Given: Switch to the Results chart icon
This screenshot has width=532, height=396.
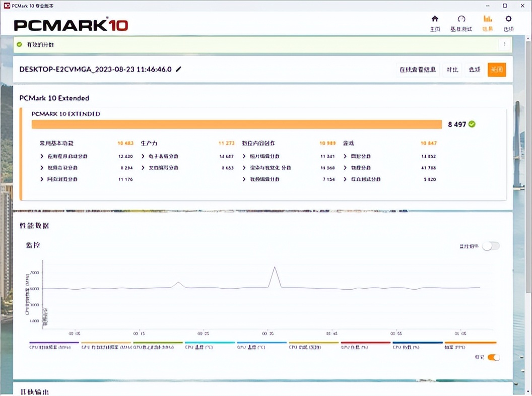Looking at the screenshot, I should 487,20.
